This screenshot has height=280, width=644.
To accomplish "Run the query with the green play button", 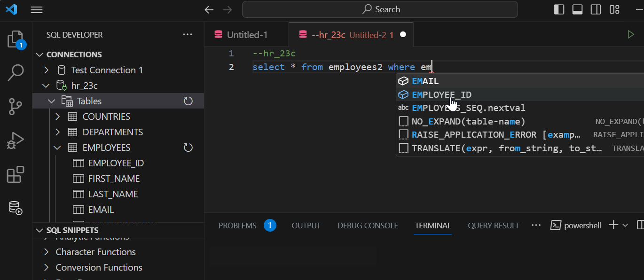I will (632, 34).
